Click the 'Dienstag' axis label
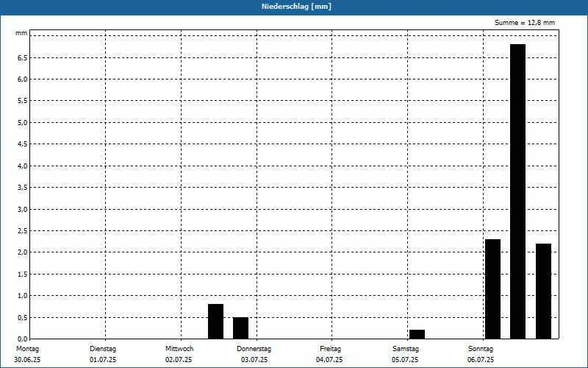 click(103, 349)
